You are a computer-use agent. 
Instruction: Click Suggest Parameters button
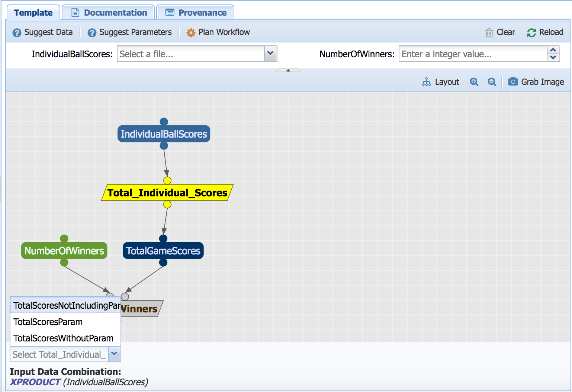pos(129,32)
